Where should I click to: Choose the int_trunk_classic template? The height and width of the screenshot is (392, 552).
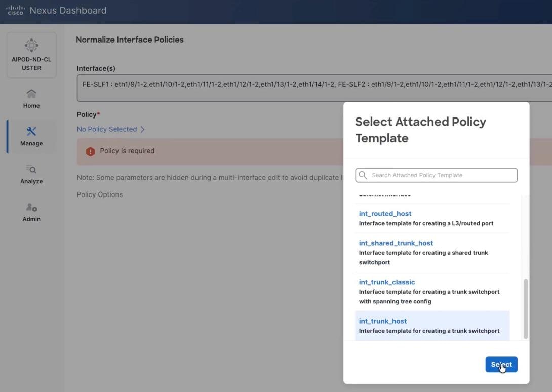pos(386,282)
